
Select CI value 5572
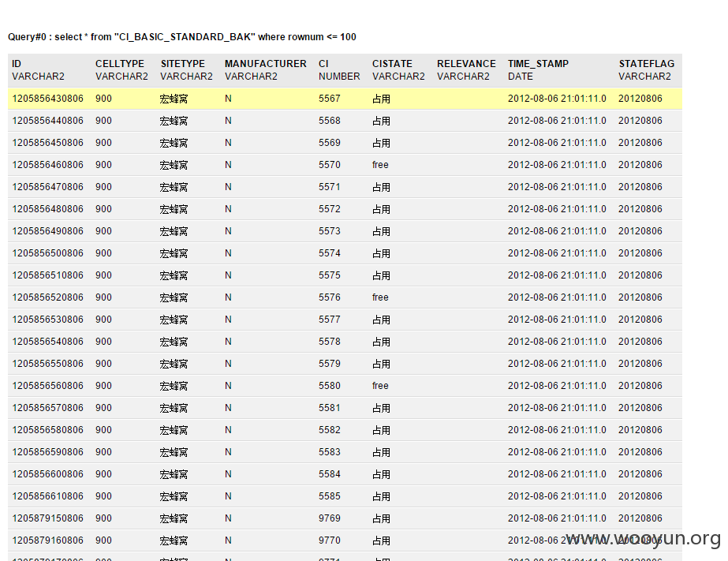[330, 209]
